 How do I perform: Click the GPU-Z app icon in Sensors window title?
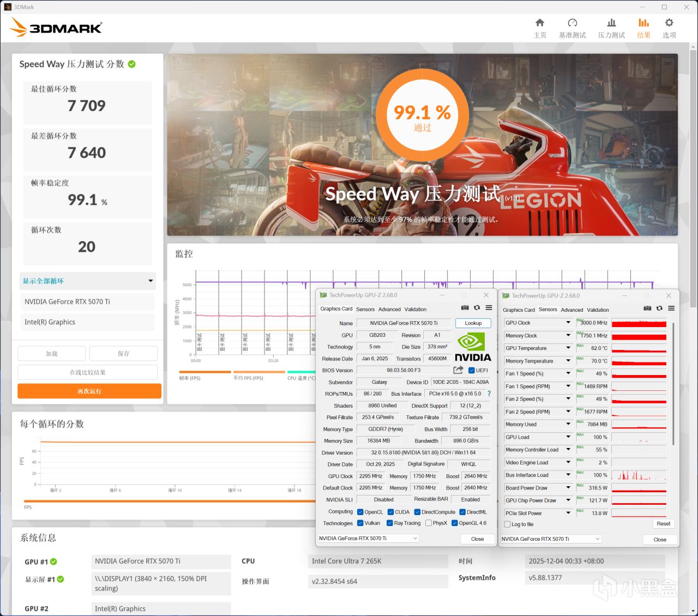(x=506, y=295)
